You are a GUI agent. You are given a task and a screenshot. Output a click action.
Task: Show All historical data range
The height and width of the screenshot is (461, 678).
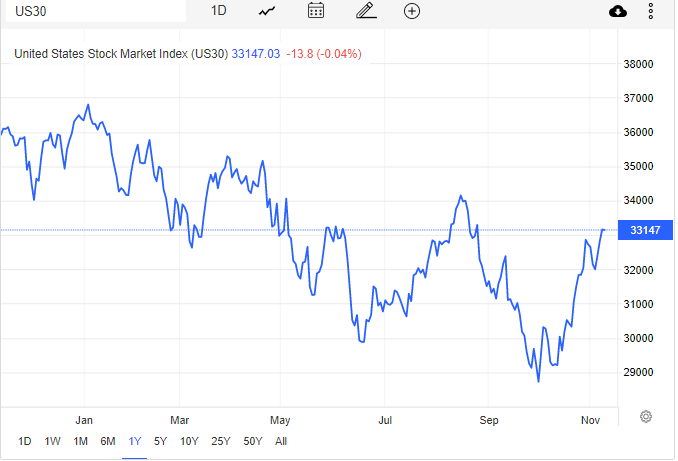[x=281, y=441]
